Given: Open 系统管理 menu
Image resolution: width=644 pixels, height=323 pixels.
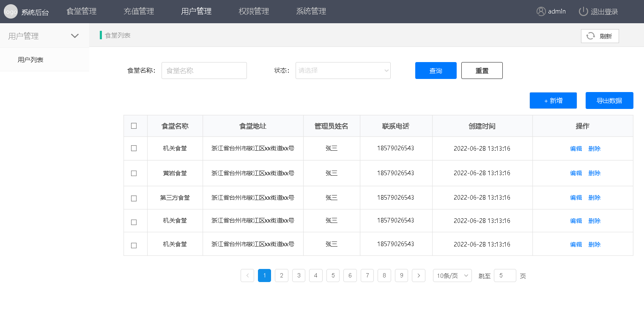Looking at the screenshot, I should point(311,11).
